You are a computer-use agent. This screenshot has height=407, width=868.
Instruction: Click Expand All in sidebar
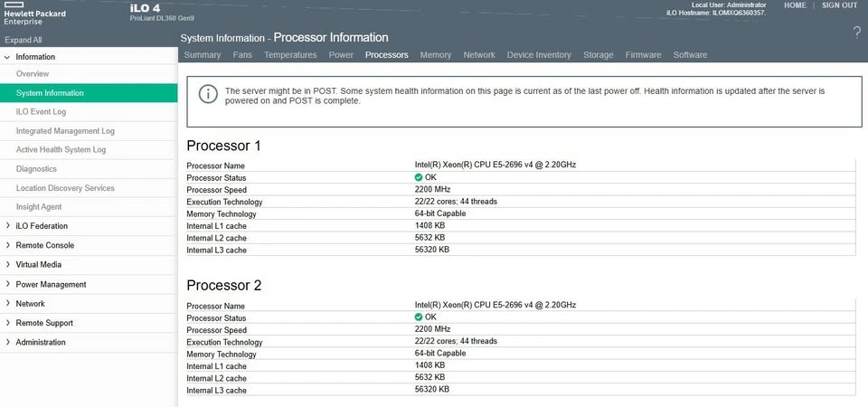(x=24, y=40)
